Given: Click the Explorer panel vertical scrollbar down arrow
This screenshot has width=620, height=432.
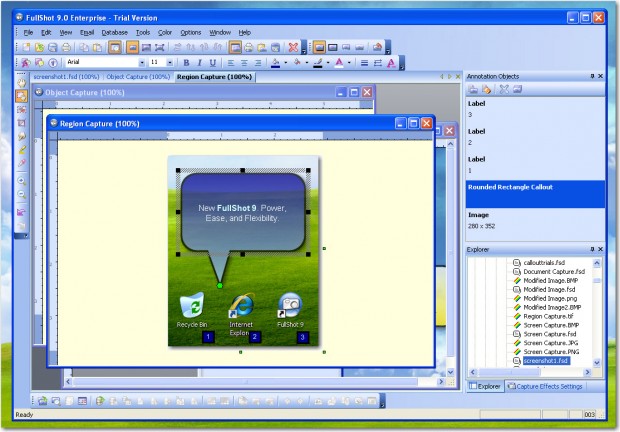Looking at the screenshot, I should tap(597, 362).
